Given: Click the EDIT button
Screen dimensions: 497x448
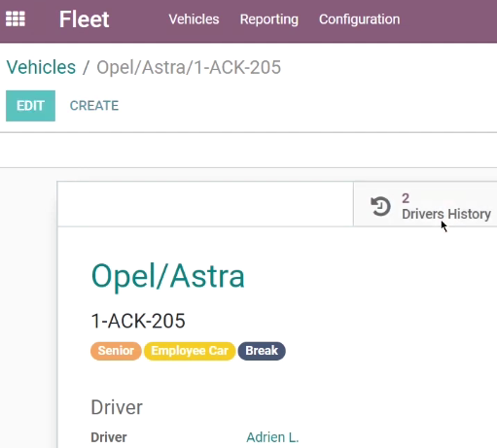Looking at the screenshot, I should coord(30,106).
